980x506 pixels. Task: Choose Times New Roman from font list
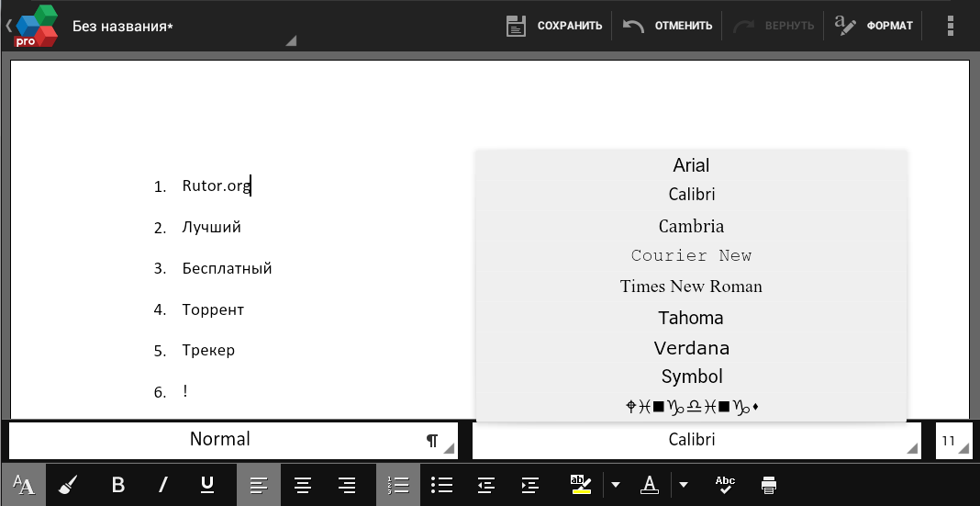click(x=691, y=287)
